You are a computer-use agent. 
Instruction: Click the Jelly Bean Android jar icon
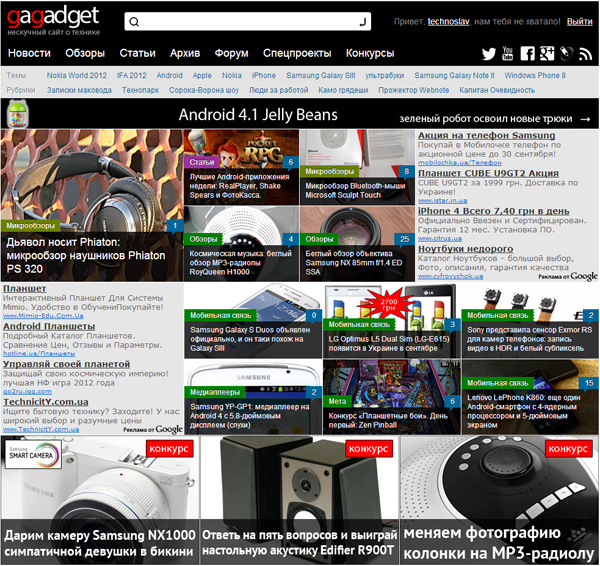tap(18, 114)
